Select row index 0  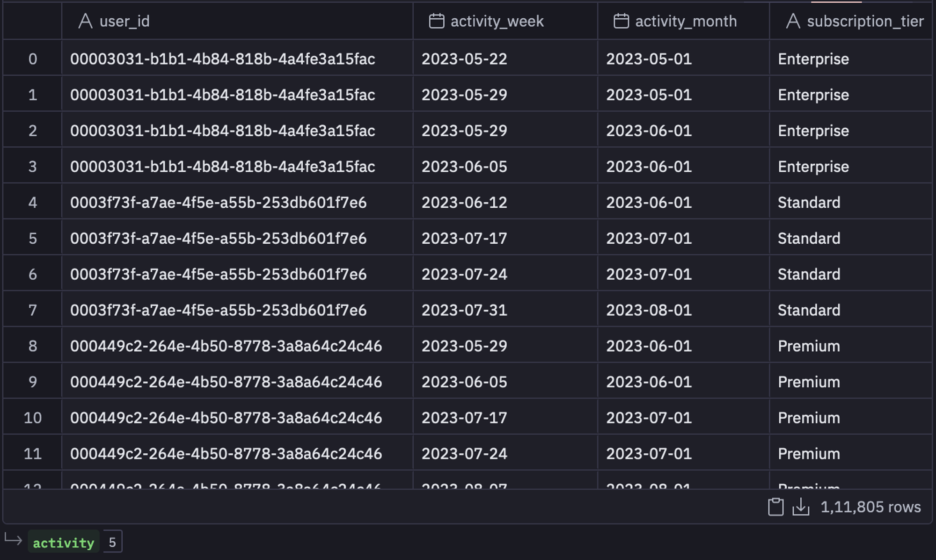coord(32,59)
